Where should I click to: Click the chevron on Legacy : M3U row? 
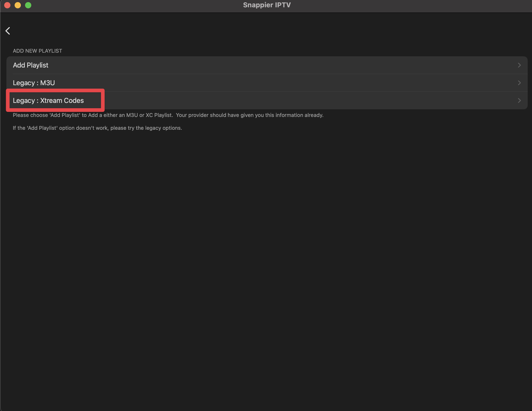[519, 83]
